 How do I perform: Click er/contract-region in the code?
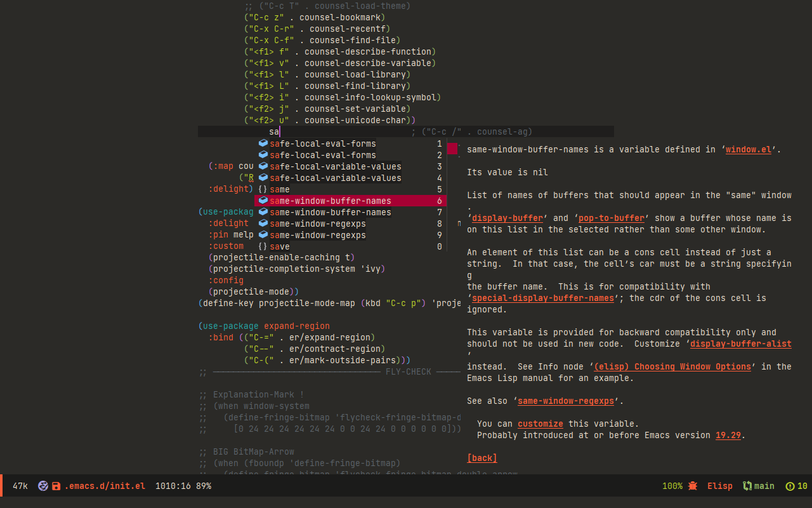[335, 349]
